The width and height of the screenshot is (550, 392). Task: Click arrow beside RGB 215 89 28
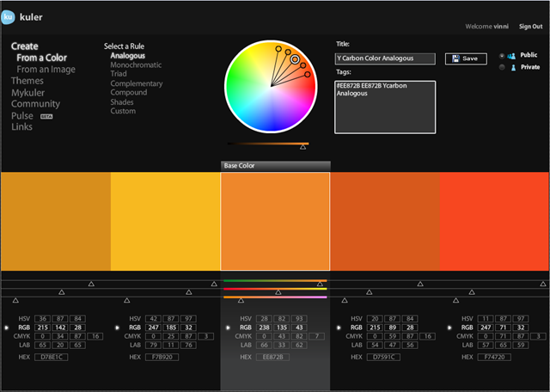(x=339, y=328)
